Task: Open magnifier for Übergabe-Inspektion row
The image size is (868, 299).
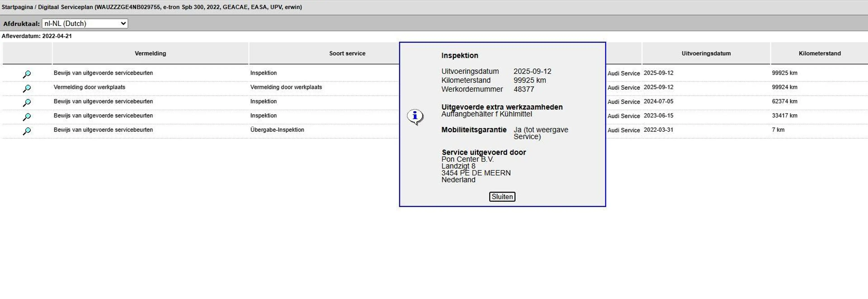Action: tap(27, 131)
